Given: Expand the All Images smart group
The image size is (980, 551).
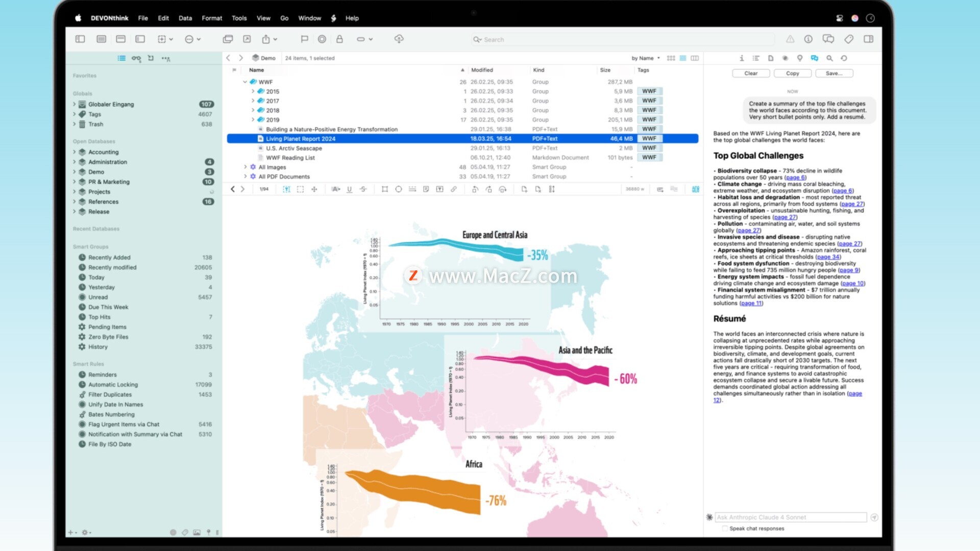Looking at the screenshot, I should coord(246,167).
